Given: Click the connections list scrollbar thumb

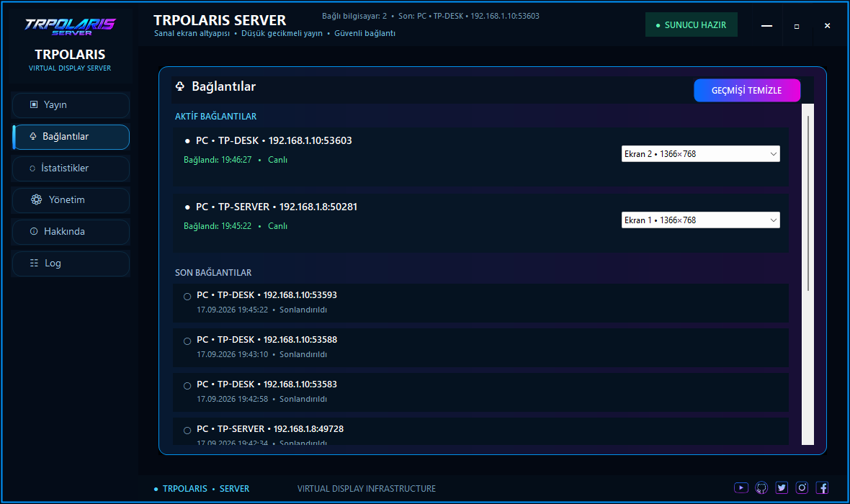Looking at the screenshot, I should point(807,203).
